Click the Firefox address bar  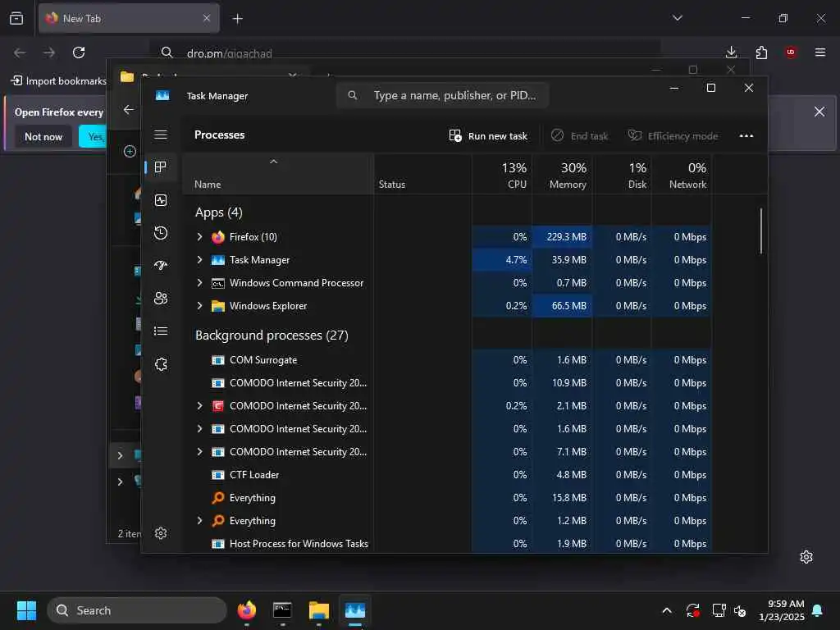tap(405, 52)
